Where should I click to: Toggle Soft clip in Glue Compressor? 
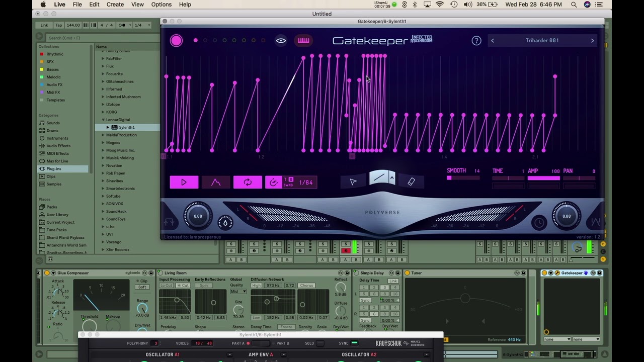(142, 287)
